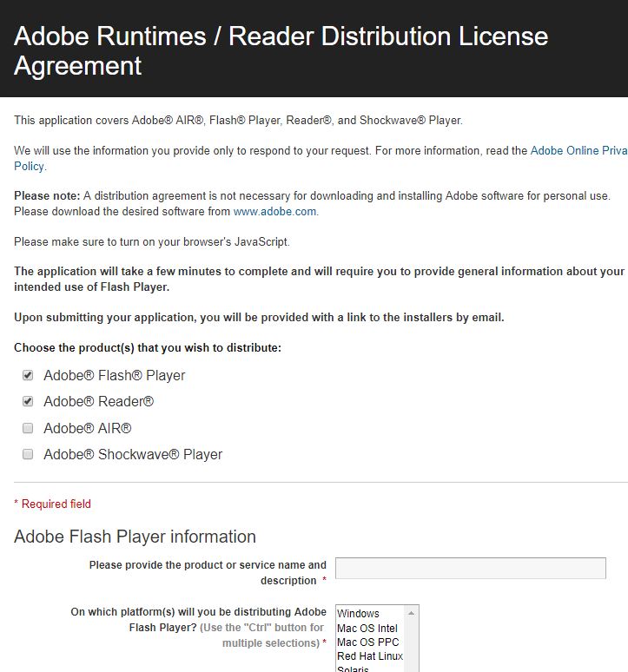Click the product or service name field
Image resolution: width=628 pixels, height=672 pixels.
(470, 569)
